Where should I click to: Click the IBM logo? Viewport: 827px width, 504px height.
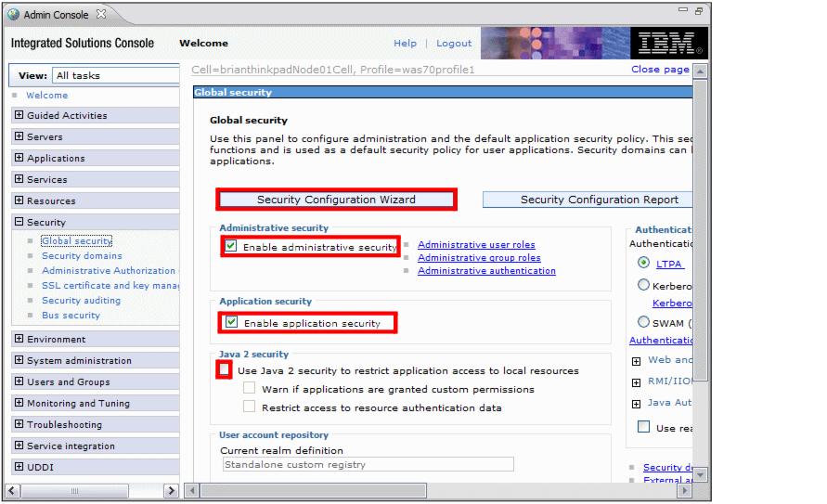669,44
